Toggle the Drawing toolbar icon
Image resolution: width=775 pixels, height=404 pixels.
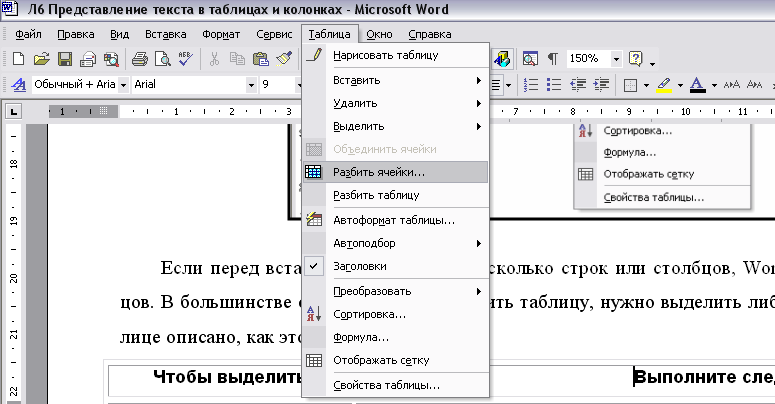[502, 59]
